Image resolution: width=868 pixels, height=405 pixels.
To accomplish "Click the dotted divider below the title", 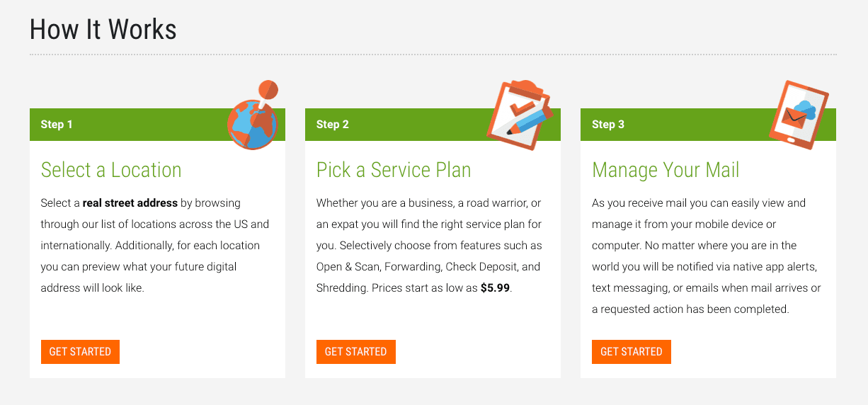I will 433,55.
